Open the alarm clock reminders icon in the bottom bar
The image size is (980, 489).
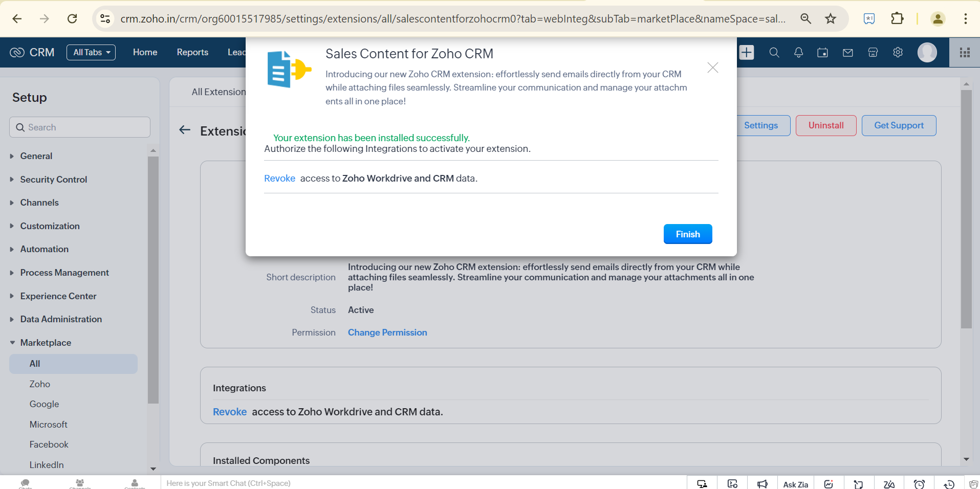[x=919, y=484]
